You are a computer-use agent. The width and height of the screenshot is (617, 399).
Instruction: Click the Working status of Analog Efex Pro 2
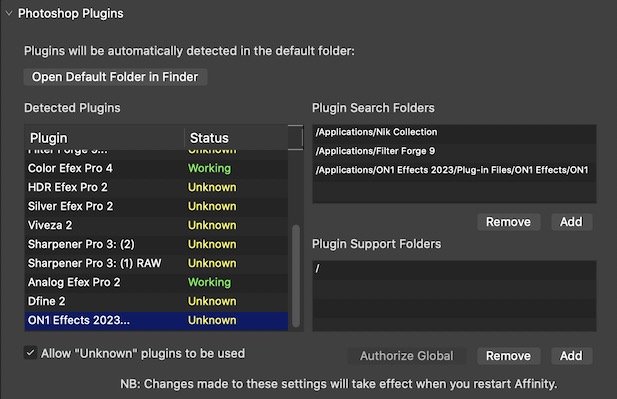pos(209,282)
